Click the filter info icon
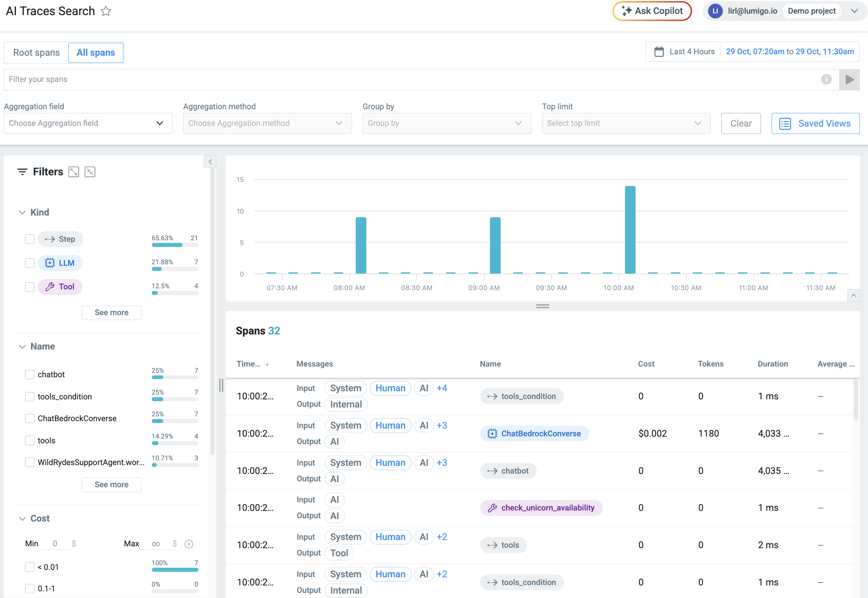The width and height of the screenshot is (868, 598). pyautogui.click(x=826, y=79)
